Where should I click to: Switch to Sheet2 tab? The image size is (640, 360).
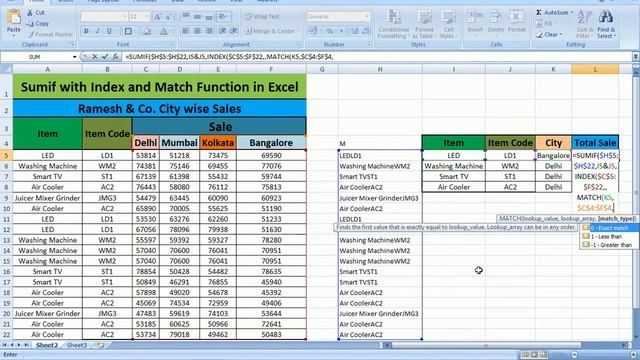(x=47, y=345)
